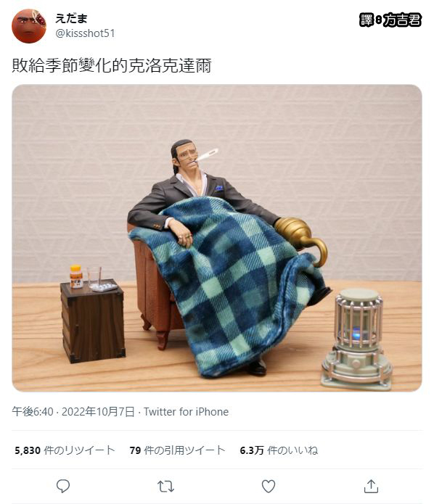This screenshot has width=434, height=504.
Task: Click the えだま display name
Action: coord(71,19)
